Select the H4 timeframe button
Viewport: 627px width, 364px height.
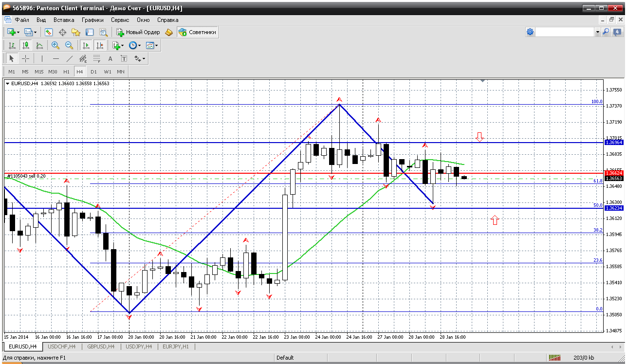coord(80,72)
